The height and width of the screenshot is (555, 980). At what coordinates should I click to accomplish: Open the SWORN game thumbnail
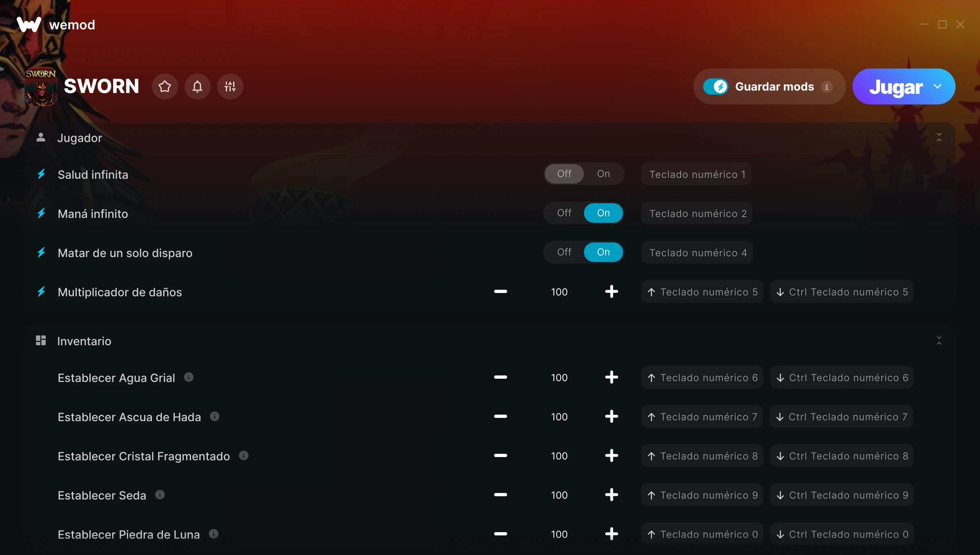(x=41, y=87)
